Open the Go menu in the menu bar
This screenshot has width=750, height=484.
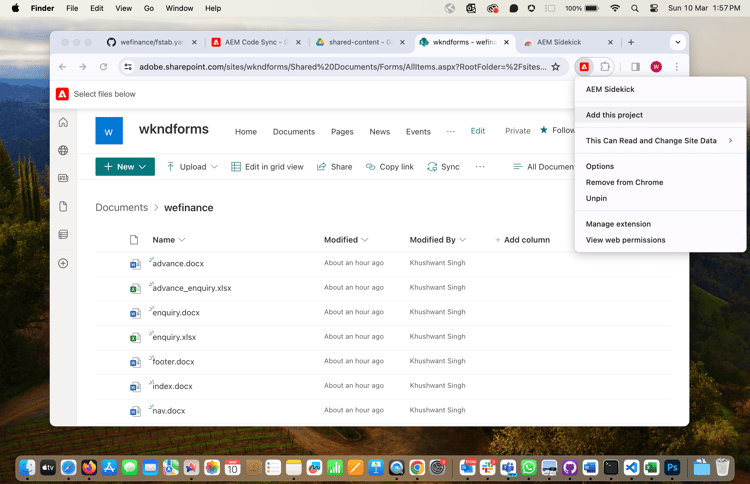point(149,8)
